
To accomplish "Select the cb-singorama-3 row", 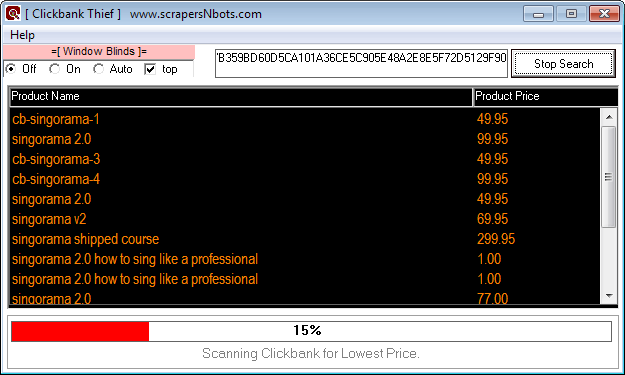I will 305,159.
